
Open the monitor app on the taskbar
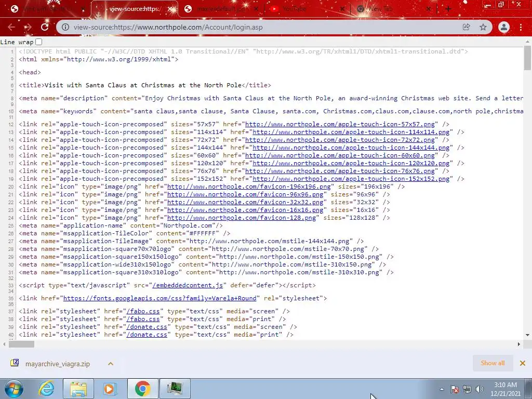pos(175,389)
